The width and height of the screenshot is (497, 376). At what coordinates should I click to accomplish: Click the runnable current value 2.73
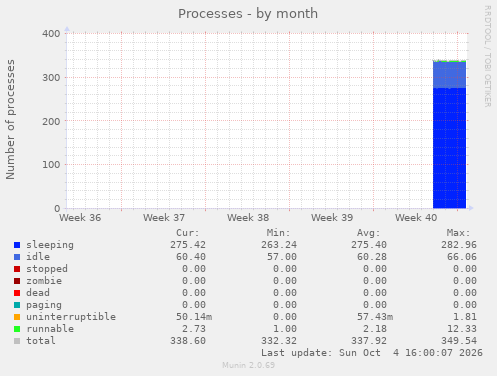click(194, 329)
